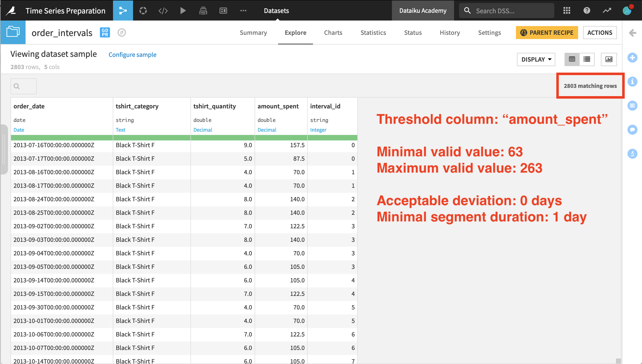Open the code notebooks icon

point(163,11)
